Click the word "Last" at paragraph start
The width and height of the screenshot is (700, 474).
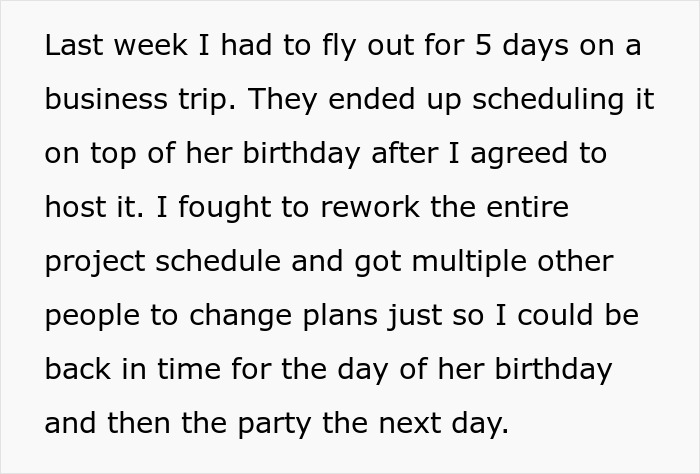click(x=75, y=45)
